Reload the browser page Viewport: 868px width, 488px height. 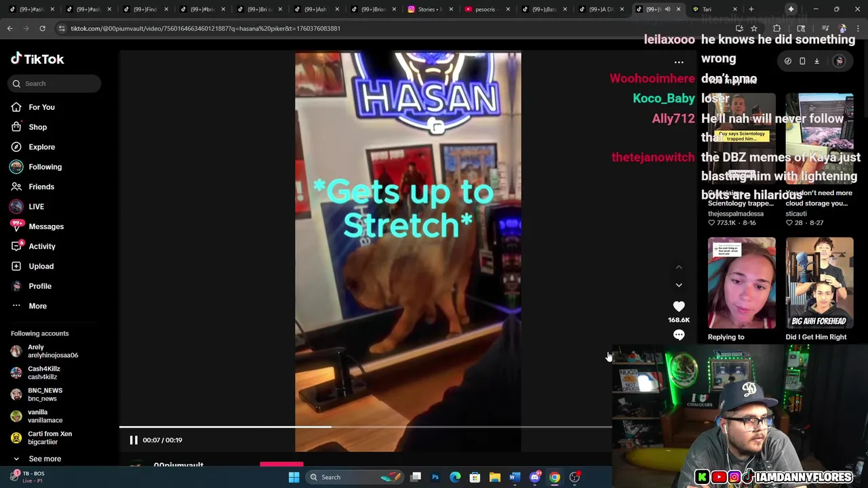pos(42,28)
